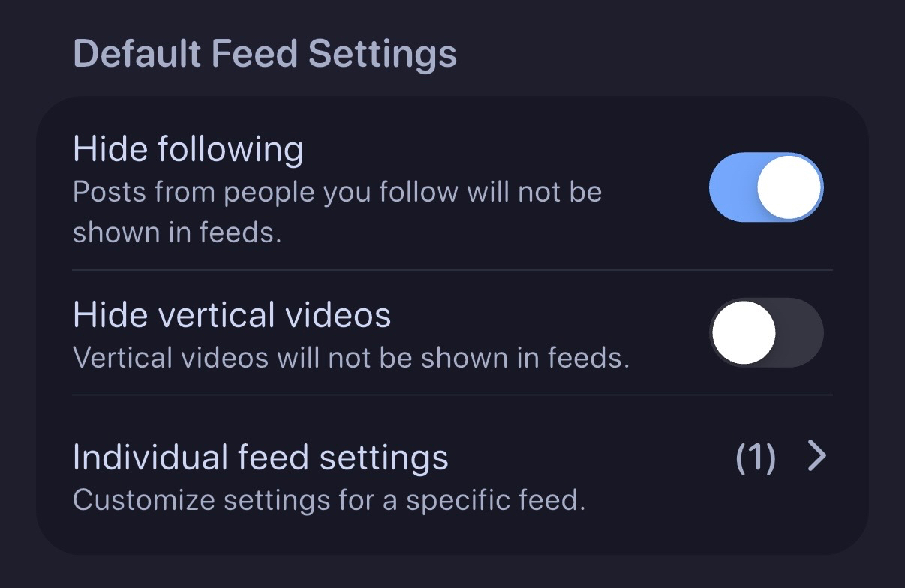Select the Hide vertical videos label text

232,315
